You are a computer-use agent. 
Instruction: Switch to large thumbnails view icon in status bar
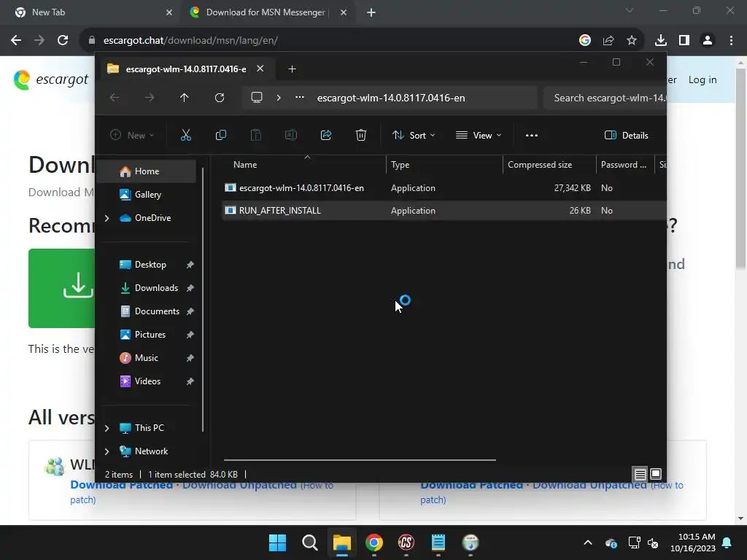(656, 474)
